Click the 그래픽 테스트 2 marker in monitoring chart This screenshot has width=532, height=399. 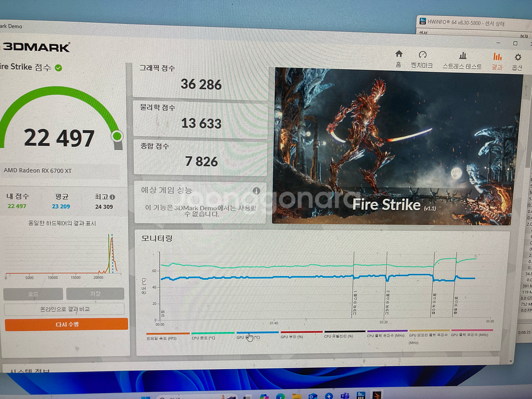[x=387, y=303]
